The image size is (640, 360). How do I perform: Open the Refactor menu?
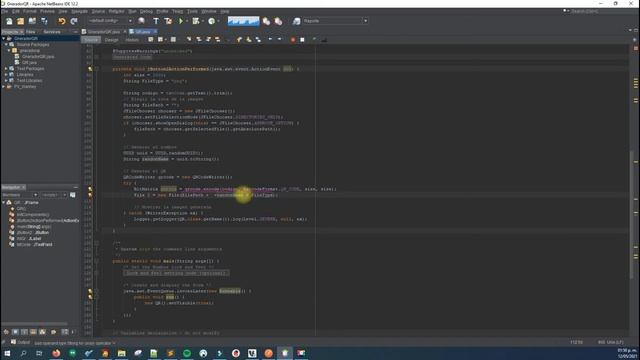click(x=116, y=11)
